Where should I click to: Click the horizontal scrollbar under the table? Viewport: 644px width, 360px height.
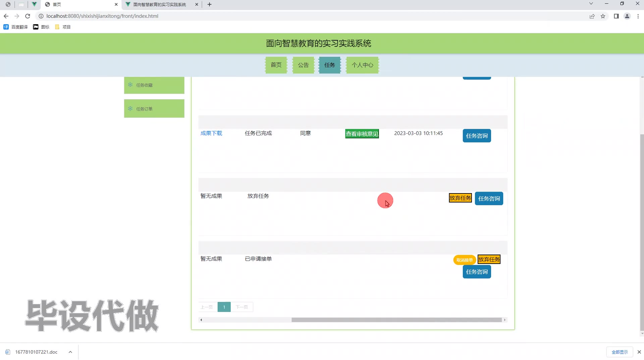point(396,320)
